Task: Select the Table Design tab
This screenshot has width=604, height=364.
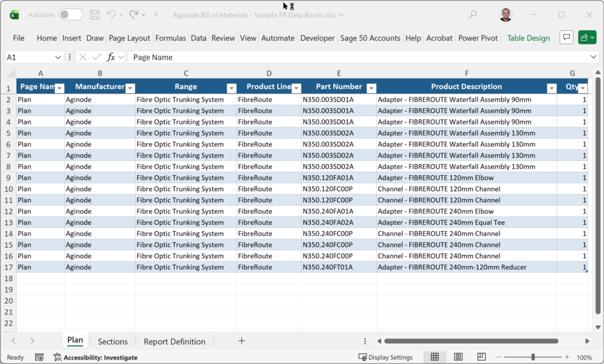Action: (x=528, y=38)
